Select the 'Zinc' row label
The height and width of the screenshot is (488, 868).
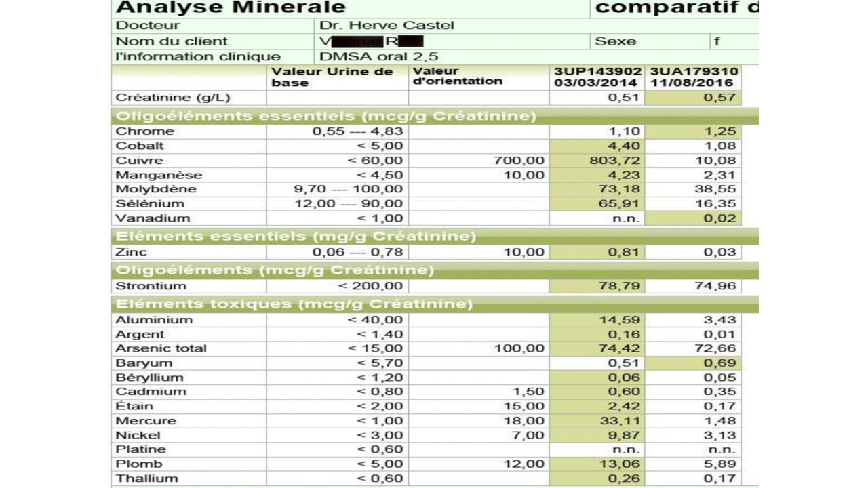click(x=132, y=252)
